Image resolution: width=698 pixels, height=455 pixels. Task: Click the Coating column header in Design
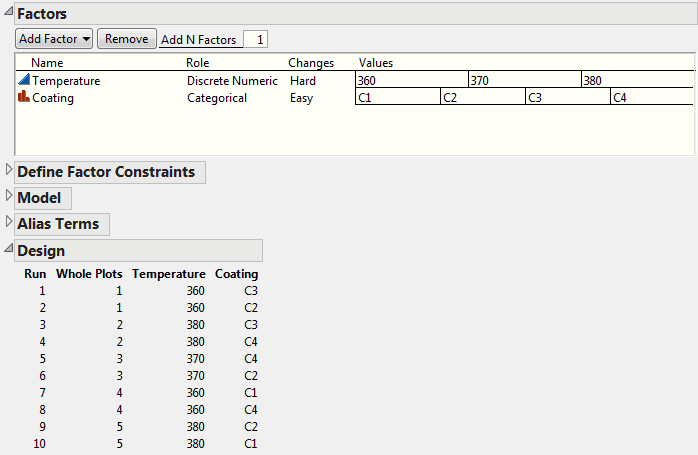pyautogui.click(x=236, y=274)
